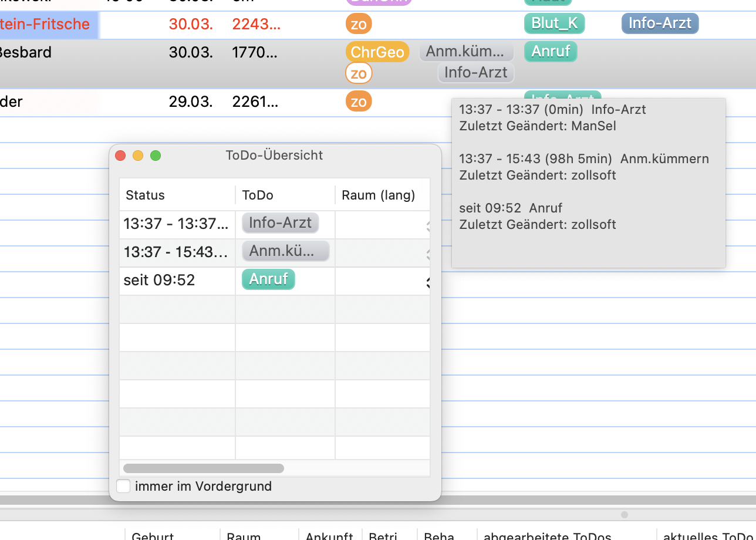Select the seit 09:52 status row
The image size is (756, 540).
tap(275, 281)
